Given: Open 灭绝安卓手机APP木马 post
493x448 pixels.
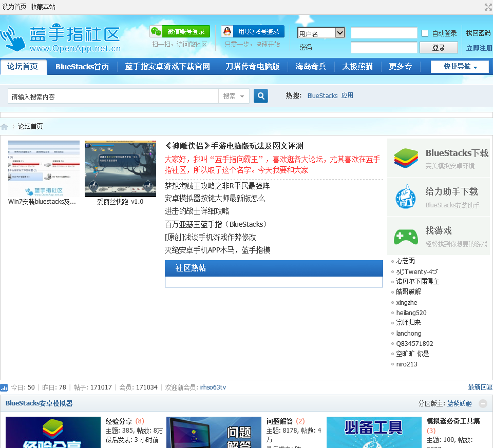Looking at the screenshot, I should (x=218, y=250).
